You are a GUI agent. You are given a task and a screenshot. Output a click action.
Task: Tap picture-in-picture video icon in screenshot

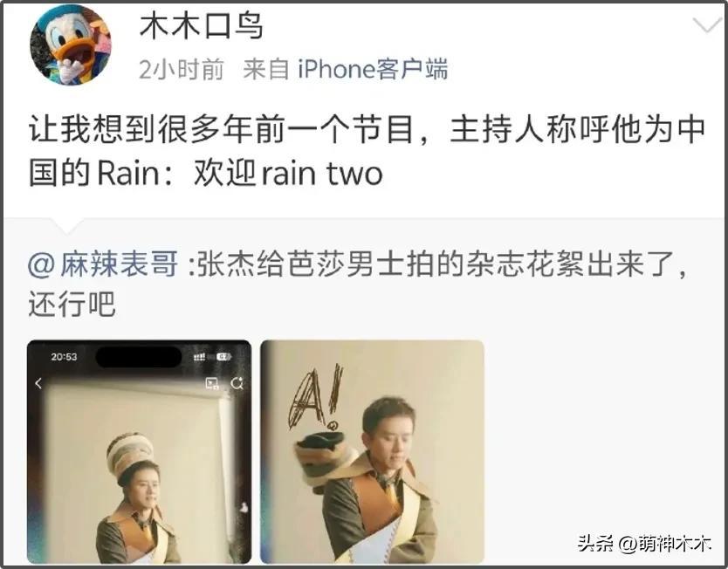[x=212, y=383]
